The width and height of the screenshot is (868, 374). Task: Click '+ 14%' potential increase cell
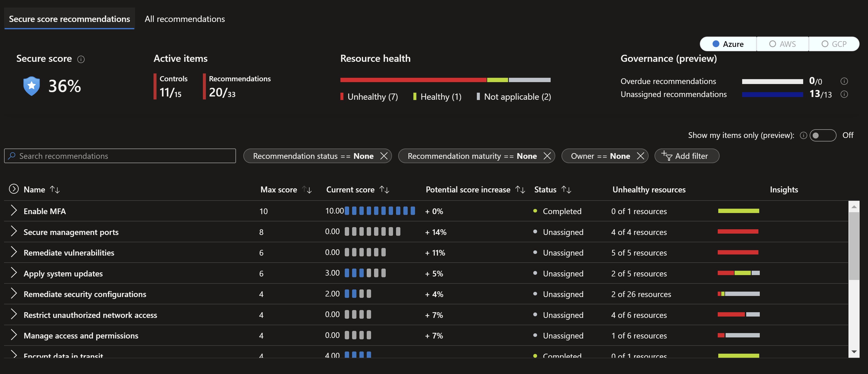click(x=435, y=232)
